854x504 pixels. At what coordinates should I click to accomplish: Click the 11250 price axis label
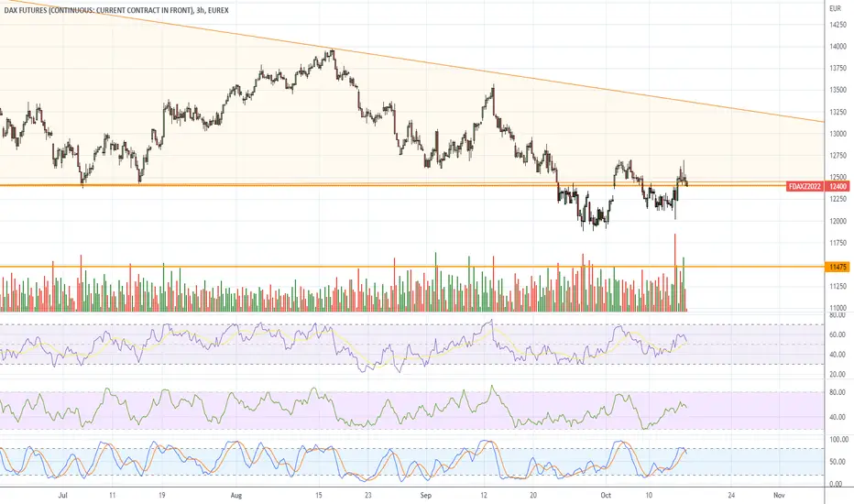[x=838, y=287]
